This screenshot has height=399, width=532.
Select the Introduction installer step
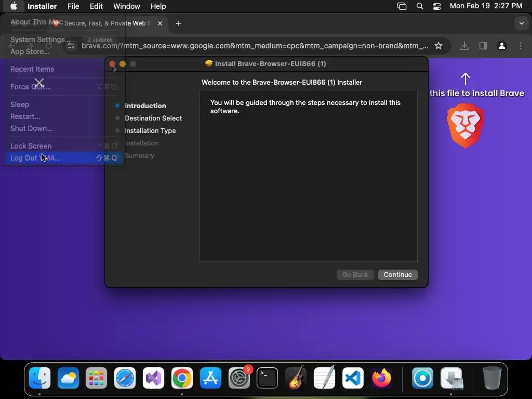tap(145, 105)
